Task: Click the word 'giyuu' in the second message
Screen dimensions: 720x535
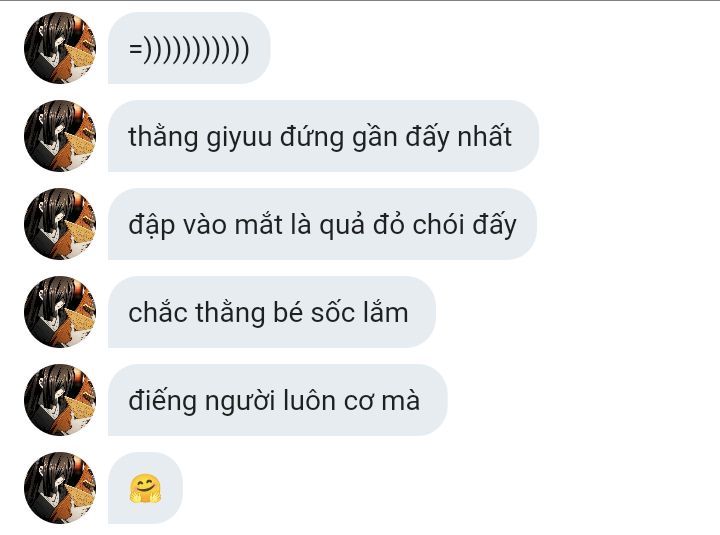Action: click(x=239, y=138)
